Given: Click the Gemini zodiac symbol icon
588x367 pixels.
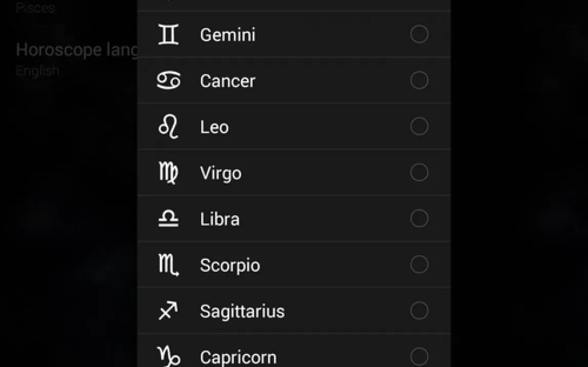Looking at the screenshot, I should (x=168, y=34).
